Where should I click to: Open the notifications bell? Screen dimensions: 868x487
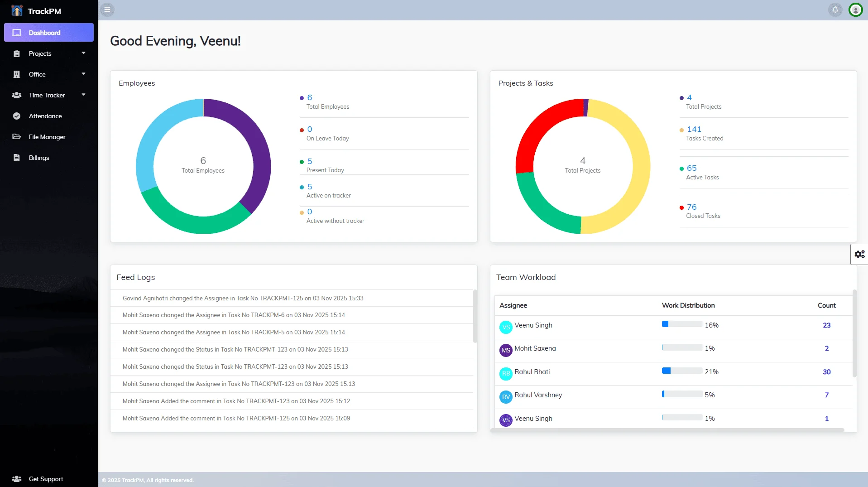pyautogui.click(x=835, y=10)
